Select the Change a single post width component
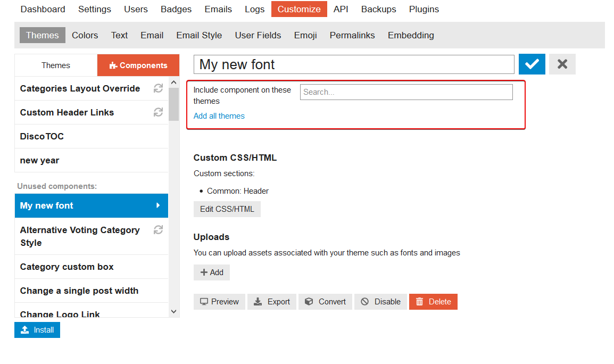 [x=91, y=291]
